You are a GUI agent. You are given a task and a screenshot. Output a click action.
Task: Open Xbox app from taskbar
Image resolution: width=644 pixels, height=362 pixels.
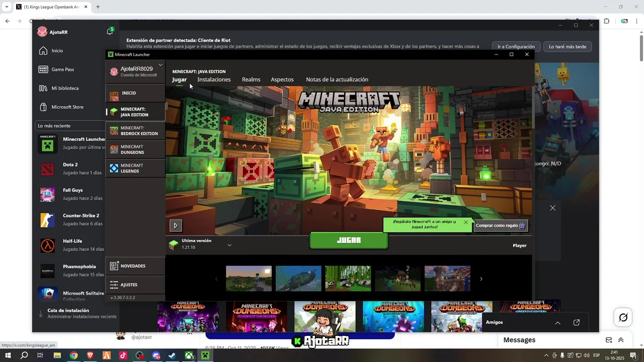(x=189, y=355)
